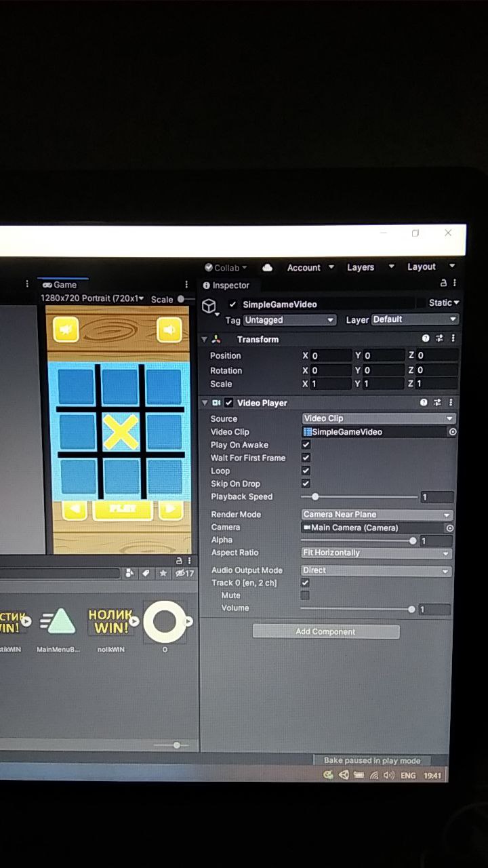The height and width of the screenshot is (868, 488).
Task: Open the Project panel options menu
Action: pyautogui.click(x=190, y=561)
